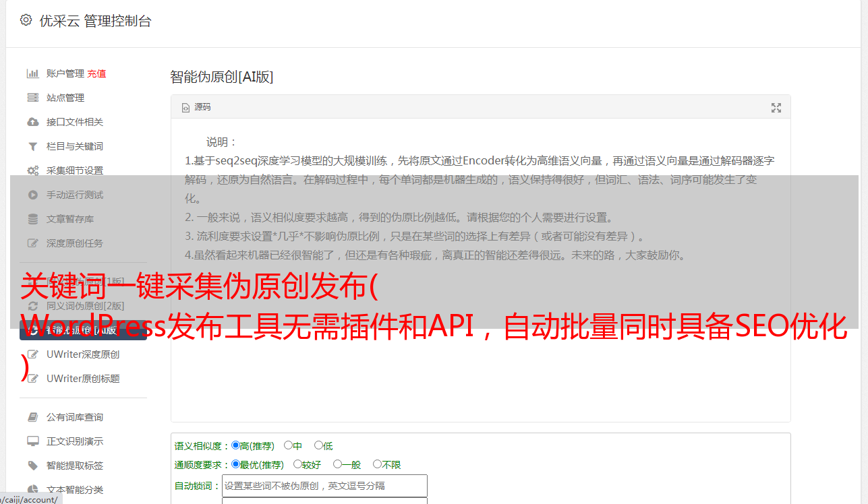Select 语义相似度 中 radio
The image size is (868, 504).
(x=288, y=445)
